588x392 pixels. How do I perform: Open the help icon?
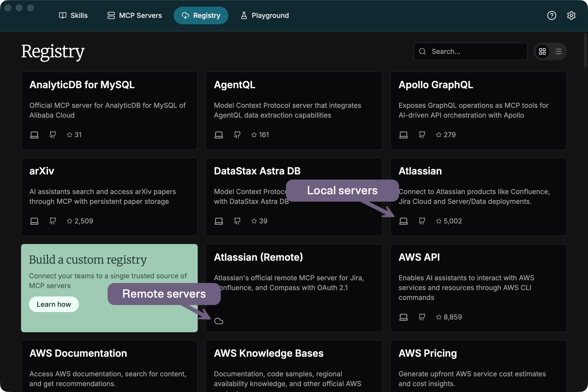551,15
